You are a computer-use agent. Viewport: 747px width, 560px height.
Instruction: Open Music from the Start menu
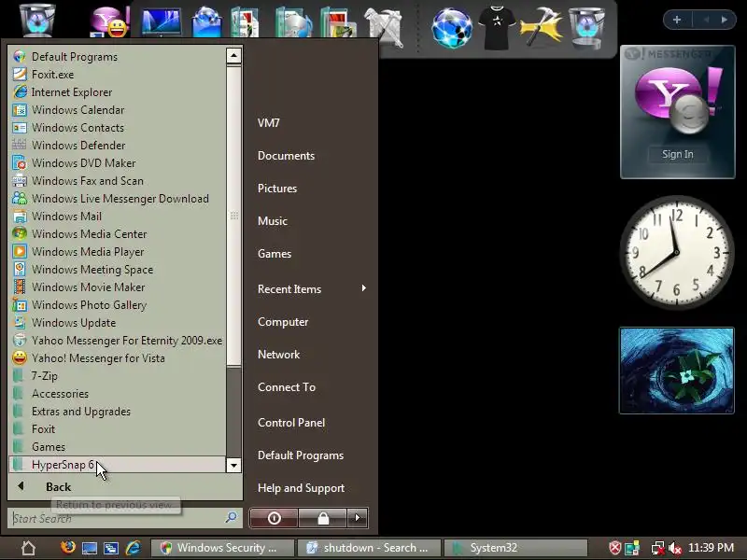273,221
